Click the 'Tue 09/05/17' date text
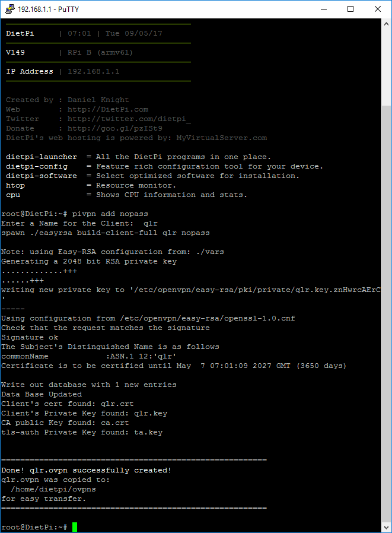Viewport: 392px width, 533px height. click(x=134, y=33)
